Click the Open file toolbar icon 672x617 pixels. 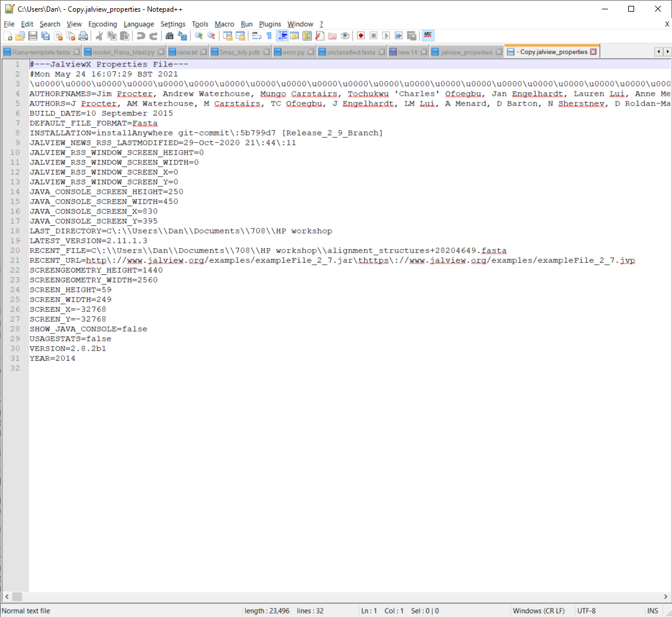[x=20, y=36]
